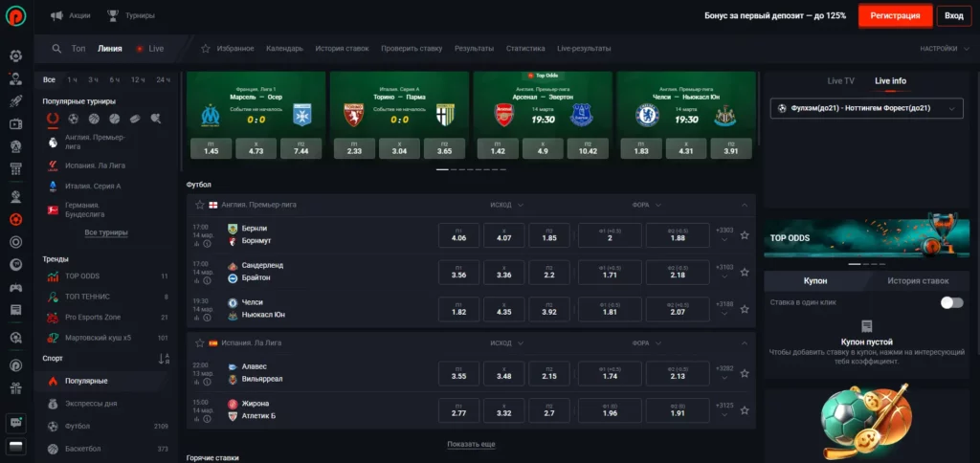The width and height of the screenshot is (980, 463).
Task: Open ИСХОД dropdown in Премьер-лига header
Action: point(507,205)
